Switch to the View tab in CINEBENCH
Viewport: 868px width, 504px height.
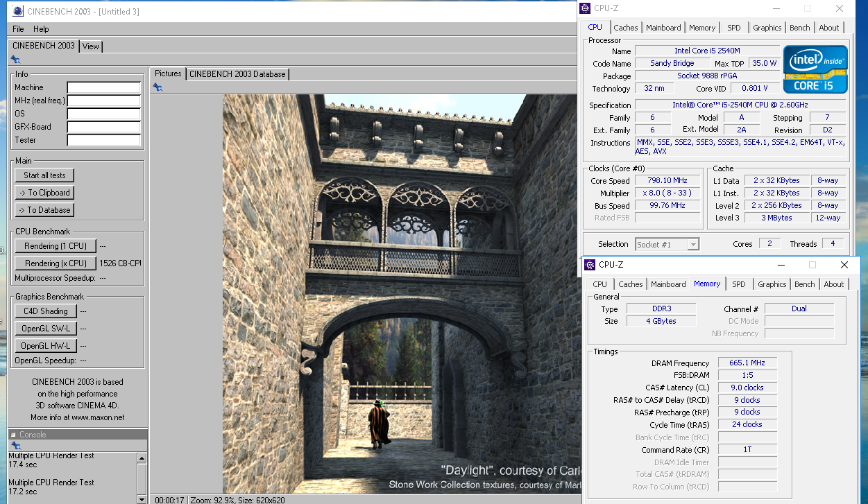[x=91, y=46]
